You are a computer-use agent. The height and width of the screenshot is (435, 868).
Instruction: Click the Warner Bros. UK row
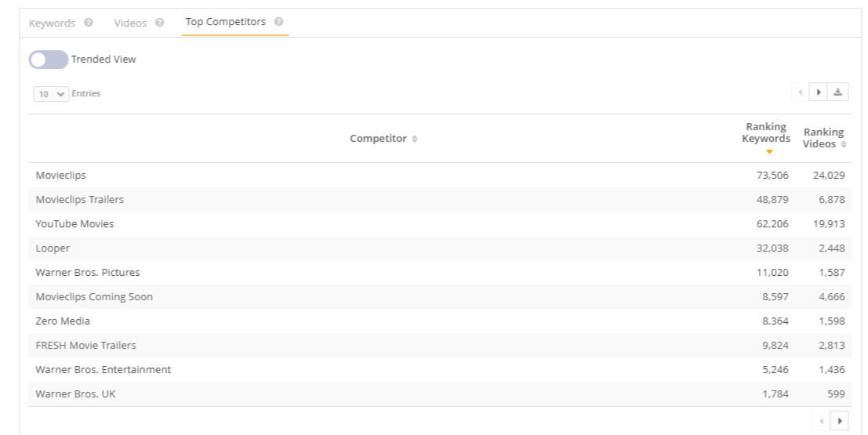point(75,394)
